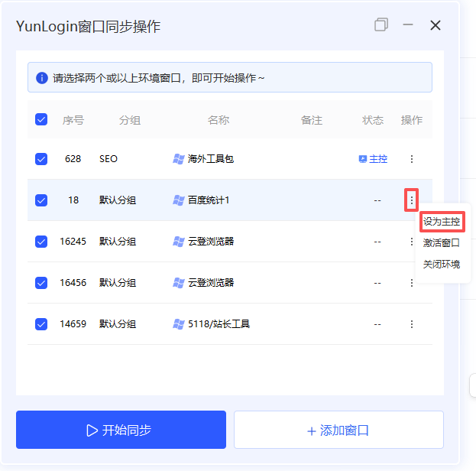Toggle the select-all checkbox in the header

pos(41,119)
